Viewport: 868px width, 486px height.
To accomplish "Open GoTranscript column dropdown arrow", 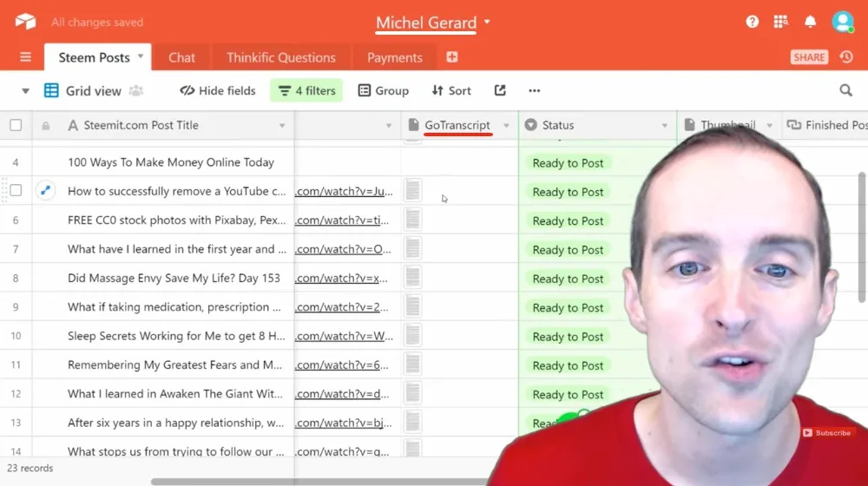I will [506, 126].
